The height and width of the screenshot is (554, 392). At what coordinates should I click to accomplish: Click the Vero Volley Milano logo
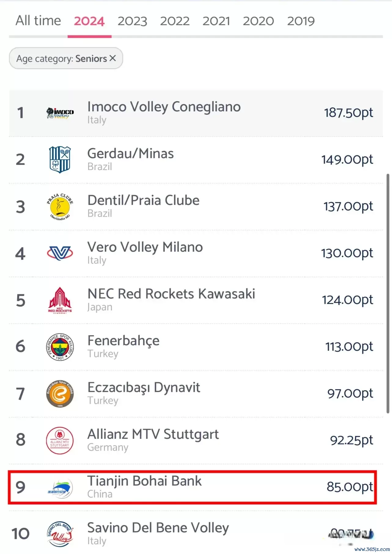60,253
